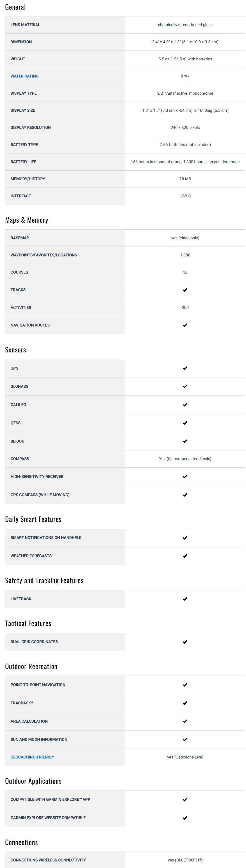
Task: Click the Connections section heading
Action: [22, 842]
